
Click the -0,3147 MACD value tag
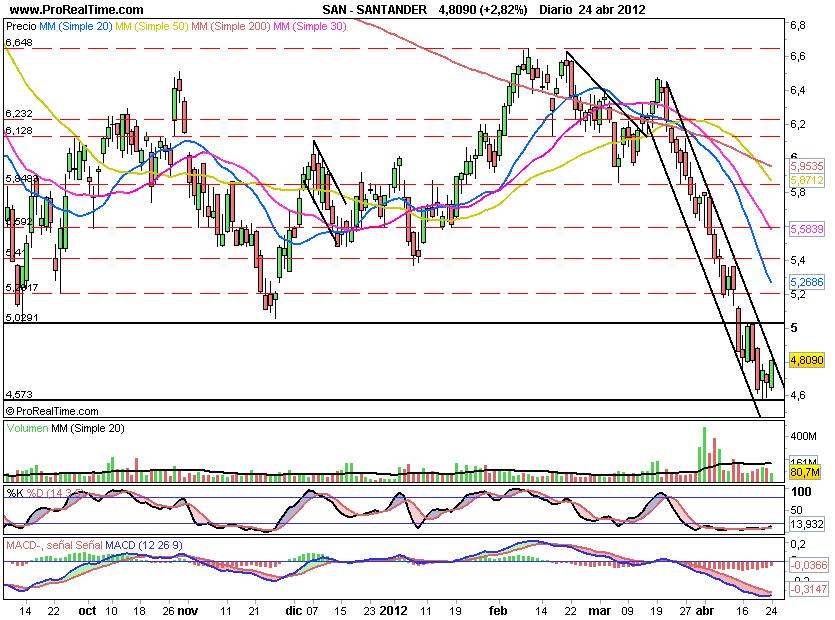[x=806, y=590]
